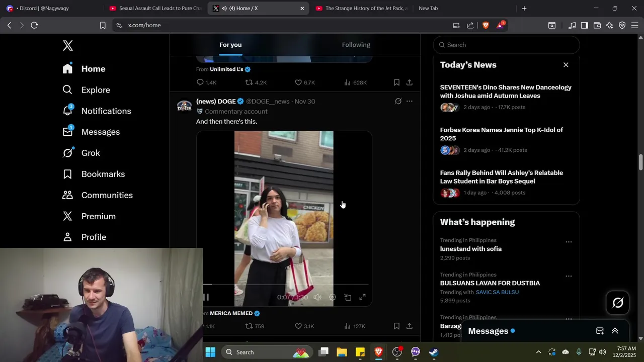
Task: Open trending BULSUANS LAVAN FOR DUSTBIA
Action: point(490,283)
